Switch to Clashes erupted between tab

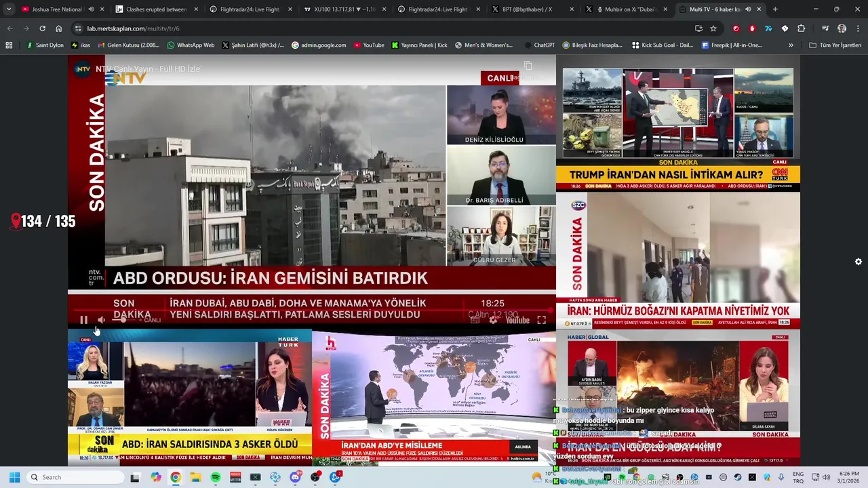pyautogui.click(x=156, y=9)
